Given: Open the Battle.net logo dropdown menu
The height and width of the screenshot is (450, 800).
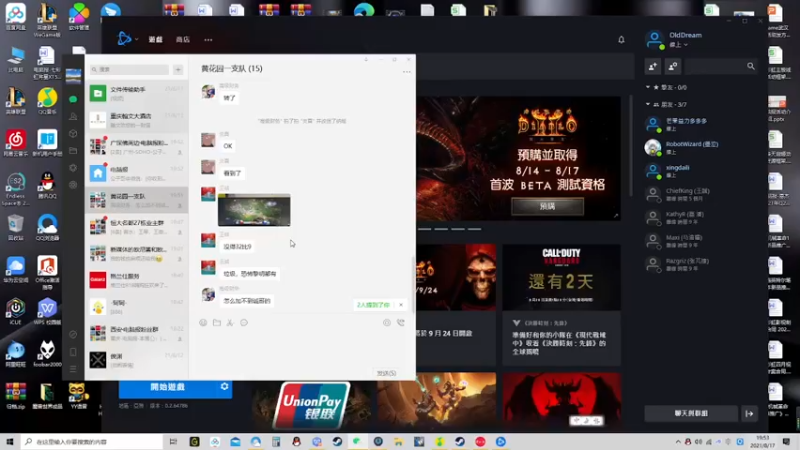Looking at the screenshot, I should click(128, 39).
